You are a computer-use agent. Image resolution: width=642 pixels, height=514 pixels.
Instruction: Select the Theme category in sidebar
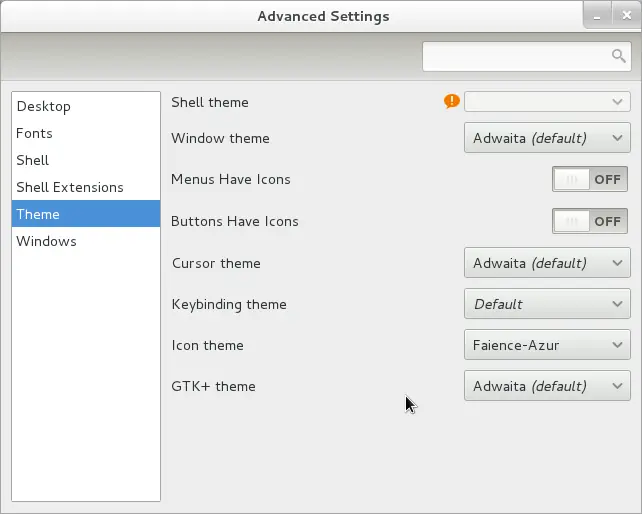point(86,214)
